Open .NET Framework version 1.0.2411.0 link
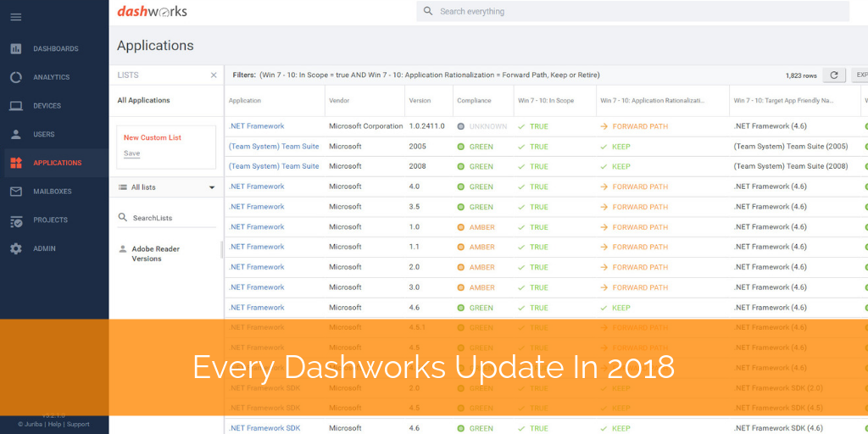The width and height of the screenshot is (868, 434). pyautogui.click(x=256, y=126)
